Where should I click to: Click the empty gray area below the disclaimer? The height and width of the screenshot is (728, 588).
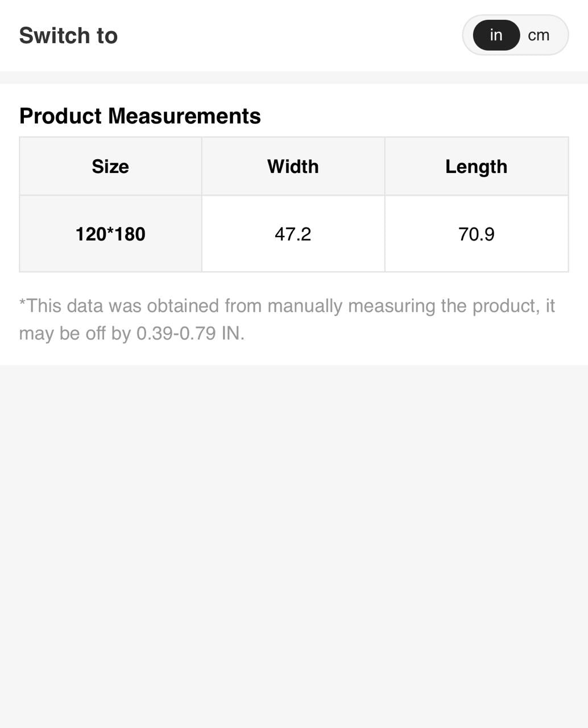click(x=294, y=540)
